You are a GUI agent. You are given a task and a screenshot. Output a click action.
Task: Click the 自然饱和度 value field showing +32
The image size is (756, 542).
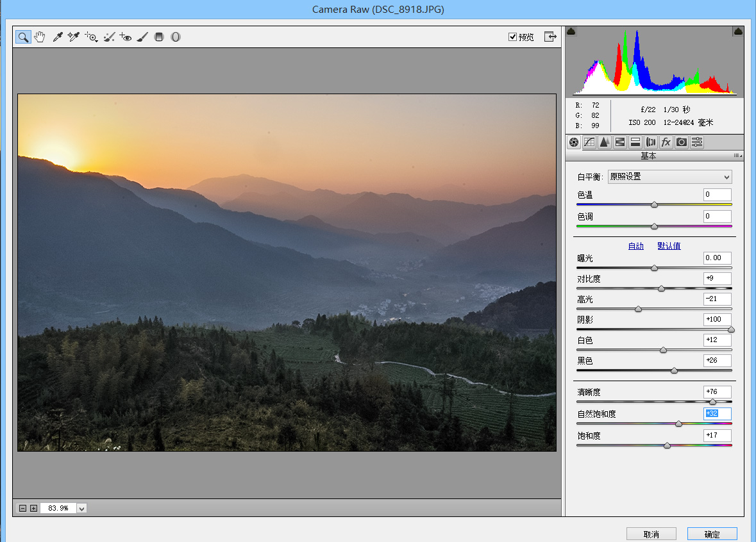point(718,413)
